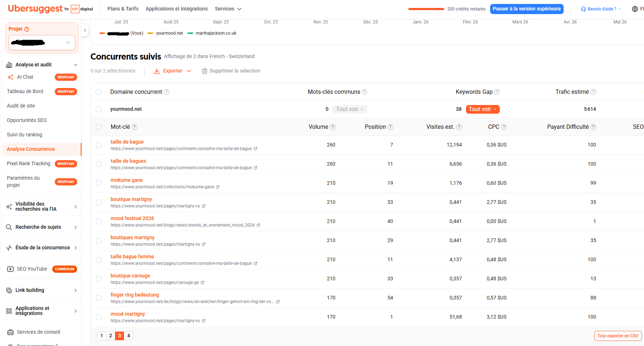Click the Link building icon
Screen dimensions: 644x346
point(9,290)
